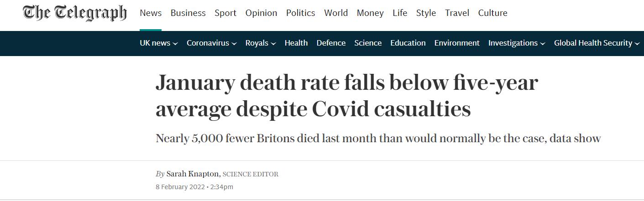Open author Sarah Knapton's profile link
This screenshot has height=201, width=644.
point(194,174)
